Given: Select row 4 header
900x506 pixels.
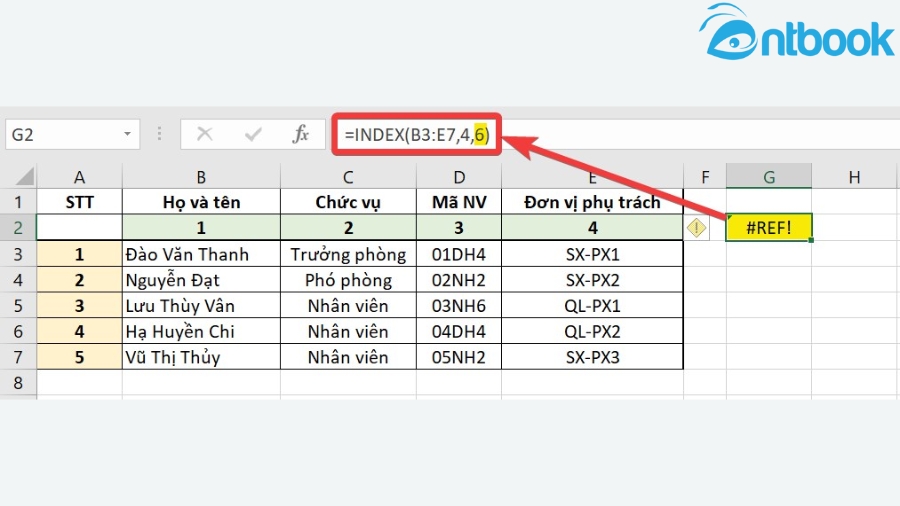Looking at the screenshot, I should coord(18,279).
